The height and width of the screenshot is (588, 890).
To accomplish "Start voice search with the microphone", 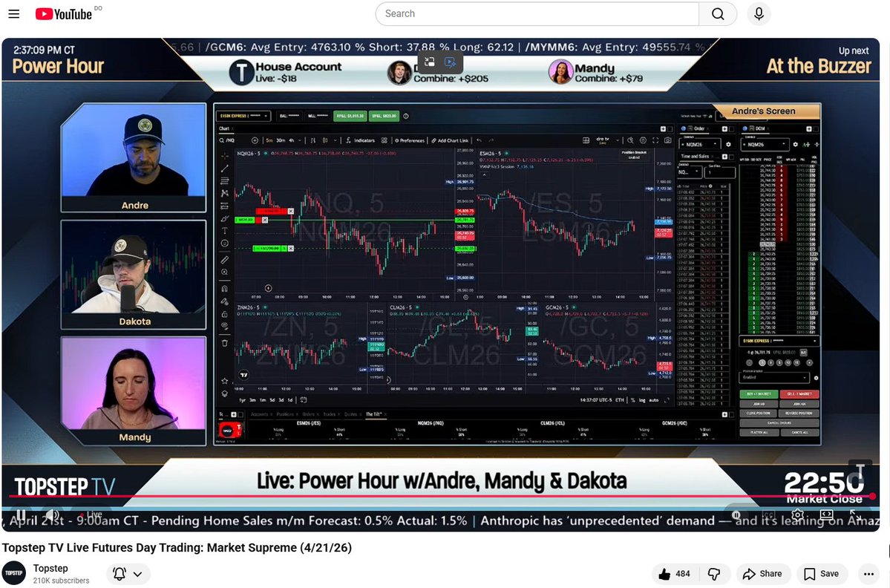I will 759,13.
